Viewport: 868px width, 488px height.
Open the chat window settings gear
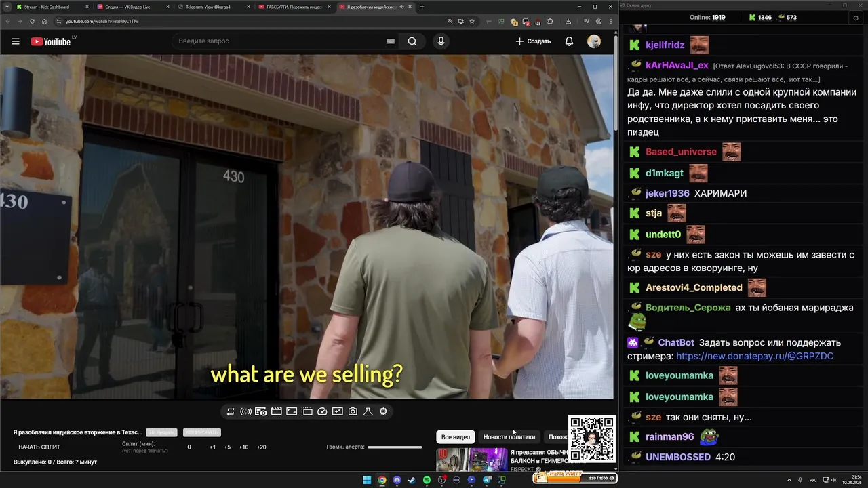pos(855,18)
